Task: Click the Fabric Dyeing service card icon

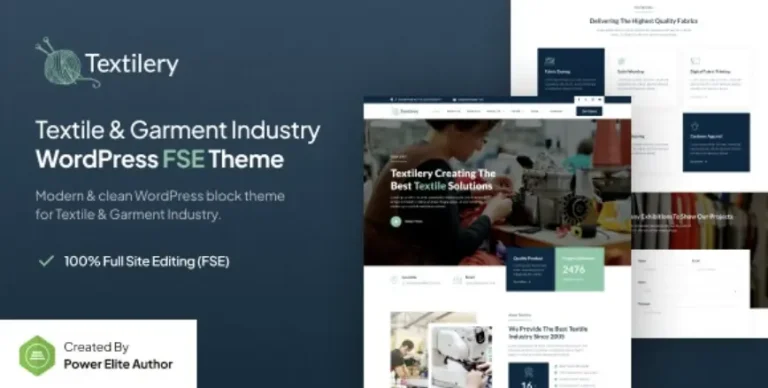Action: 550,61
